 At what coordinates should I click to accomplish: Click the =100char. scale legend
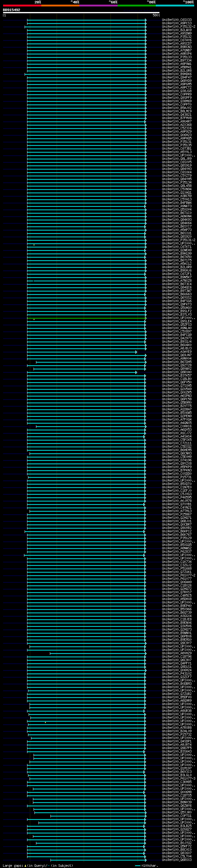[147, 866]
